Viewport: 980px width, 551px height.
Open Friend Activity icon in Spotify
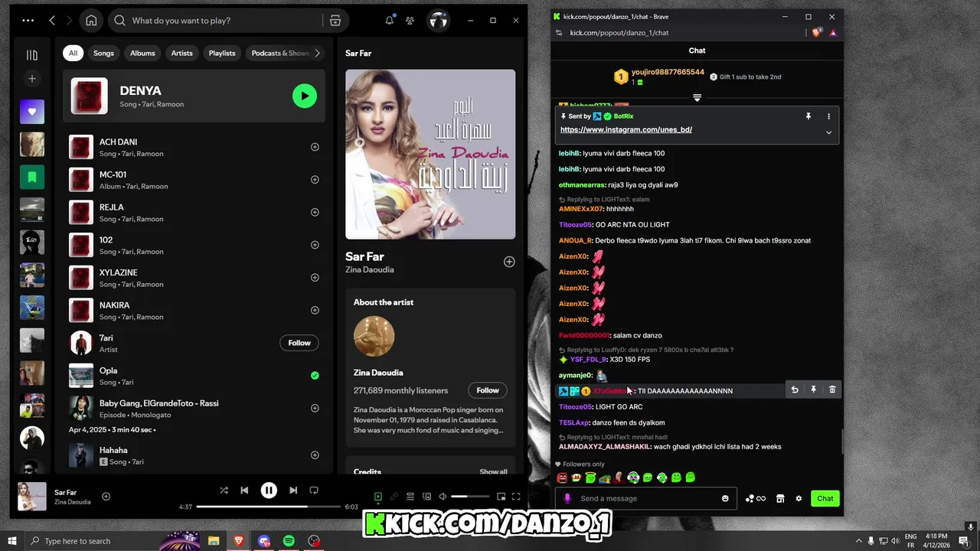point(410,21)
